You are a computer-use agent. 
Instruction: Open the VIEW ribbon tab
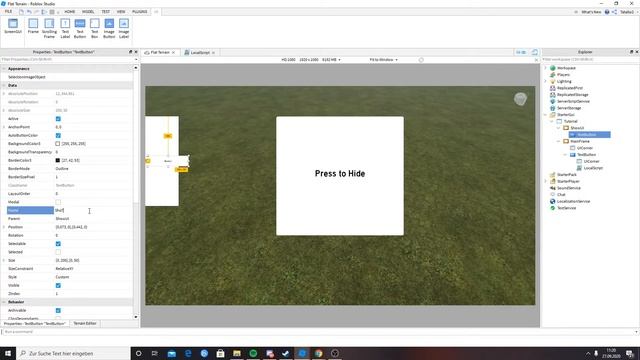121,12
